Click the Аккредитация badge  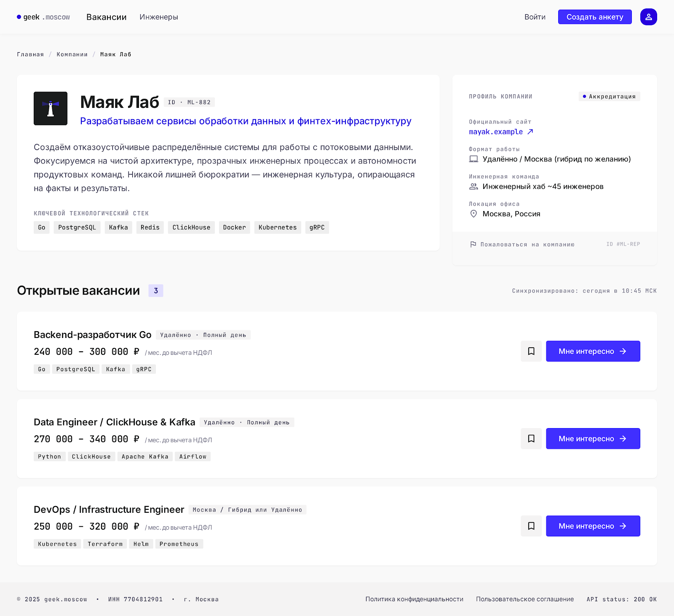[609, 96]
